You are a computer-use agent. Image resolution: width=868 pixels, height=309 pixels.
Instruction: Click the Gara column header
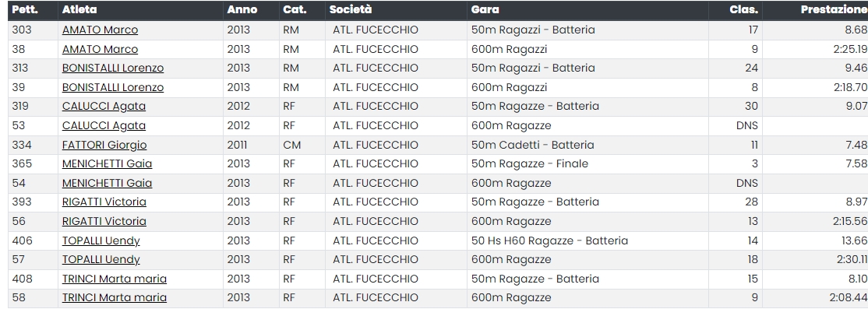[x=485, y=9]
